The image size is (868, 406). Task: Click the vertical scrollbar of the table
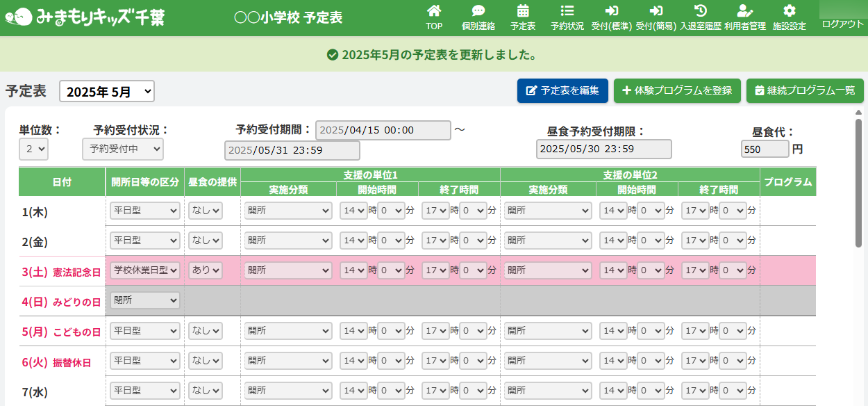pyautogui.click(x=858, y=181)
